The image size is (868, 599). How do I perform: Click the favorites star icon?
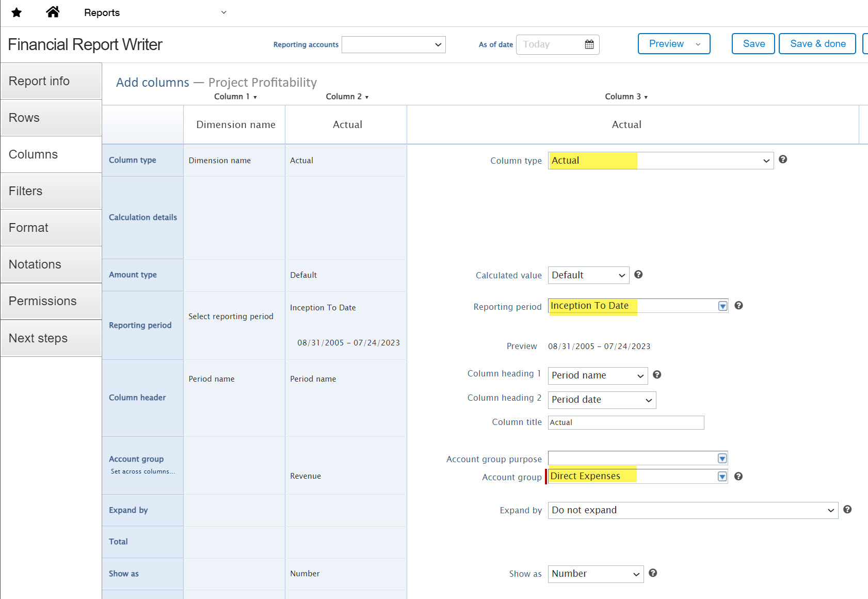pyautogui.click(x=17, y=12)
